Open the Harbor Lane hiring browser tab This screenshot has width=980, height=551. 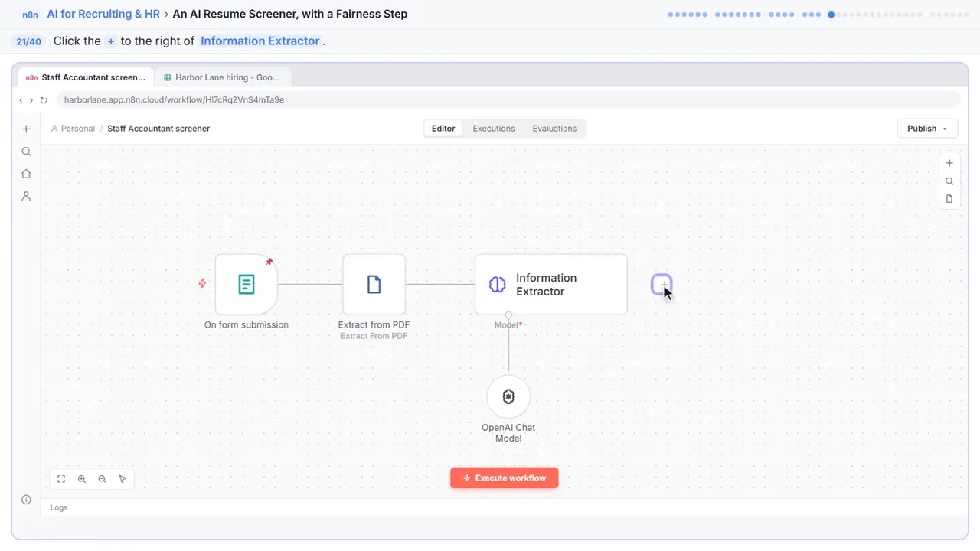point(223,77)
